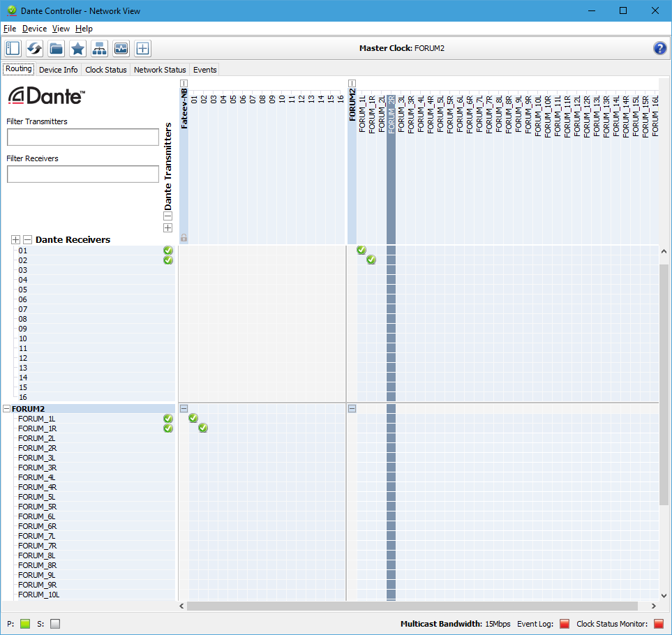Switch to the Routing tab
Viewport: 672px width, 635px height.
point(18,69)
